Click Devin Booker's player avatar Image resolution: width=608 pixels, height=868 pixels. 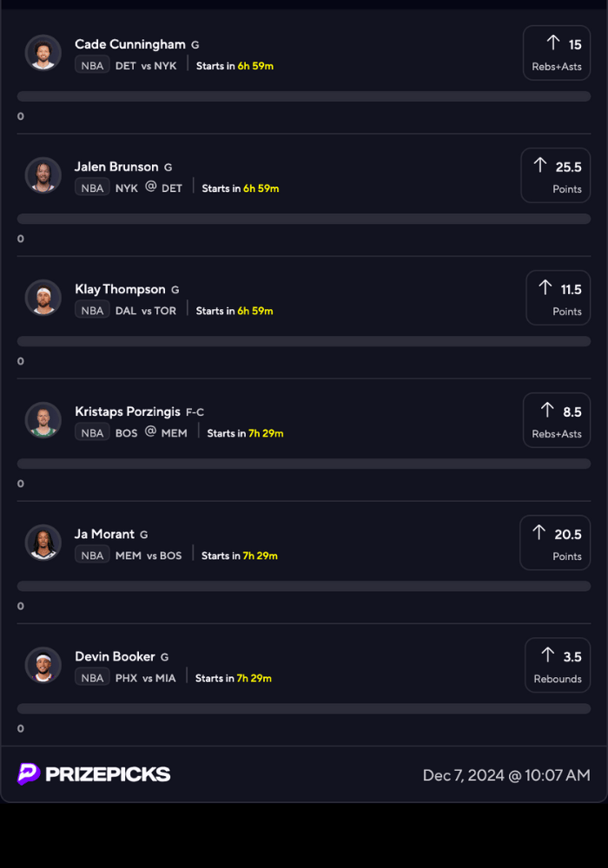coord(43,665)
